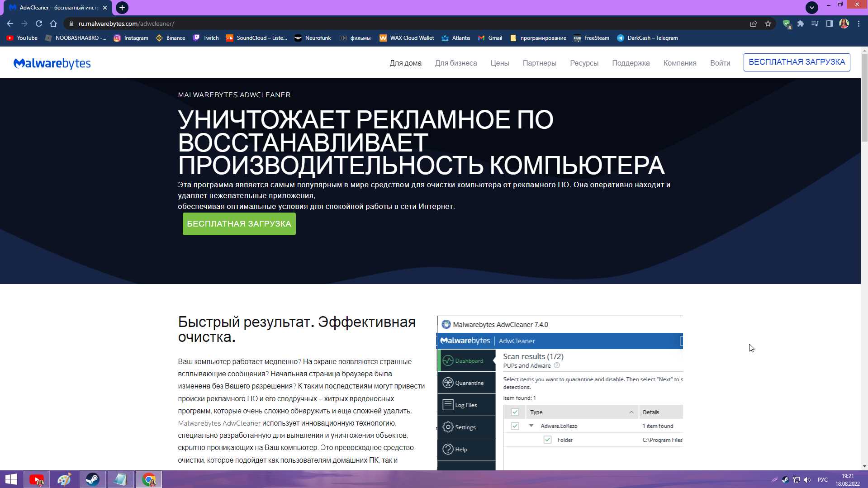
Task: Open the DarkCash – Telegram bookmark
Action: (x=647, y=38)
